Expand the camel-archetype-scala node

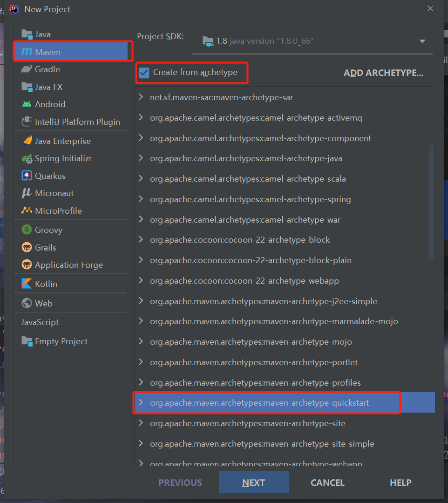click(141, 178)
